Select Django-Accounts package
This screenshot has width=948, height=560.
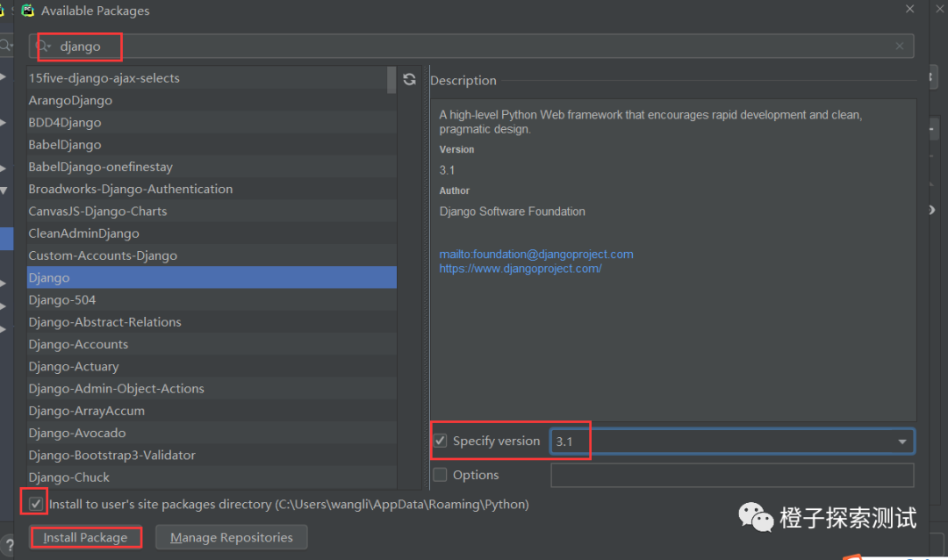[x=212, y=344]
